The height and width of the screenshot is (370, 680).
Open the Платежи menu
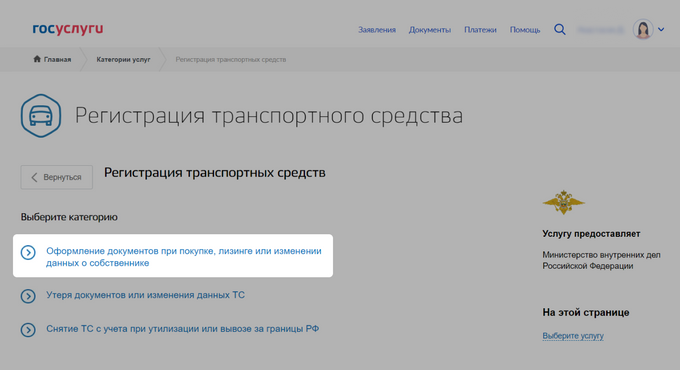[480, 30]
